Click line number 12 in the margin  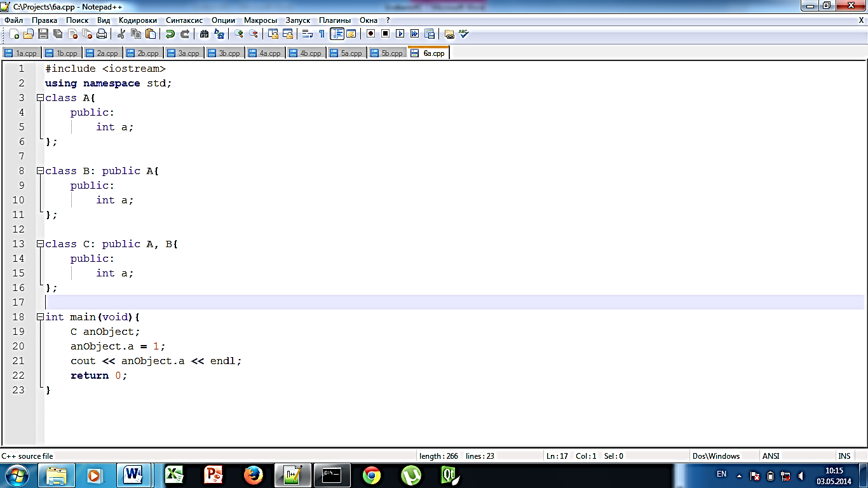pos(18,229)
